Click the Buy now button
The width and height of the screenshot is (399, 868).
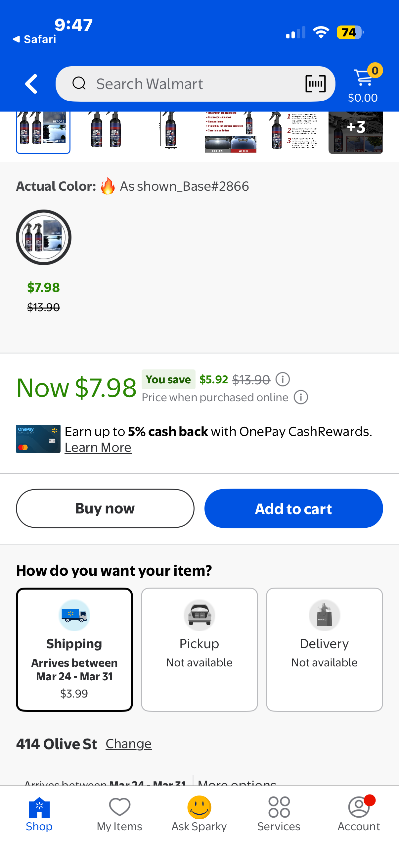tap(105, 508)
